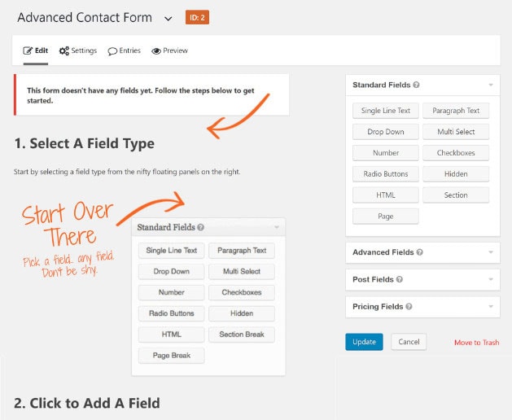
Task: Click the Move to Trash link
Action: [476, 343]
